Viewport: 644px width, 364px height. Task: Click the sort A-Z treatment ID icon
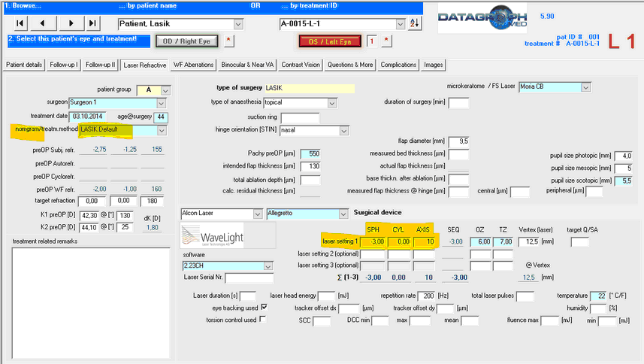point(414,24)
